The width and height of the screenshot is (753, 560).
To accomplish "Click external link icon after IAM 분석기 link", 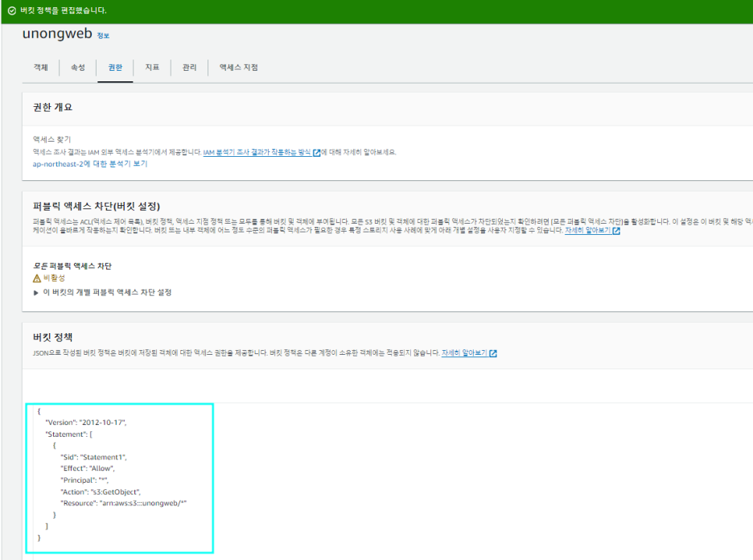I will [316, 153].
